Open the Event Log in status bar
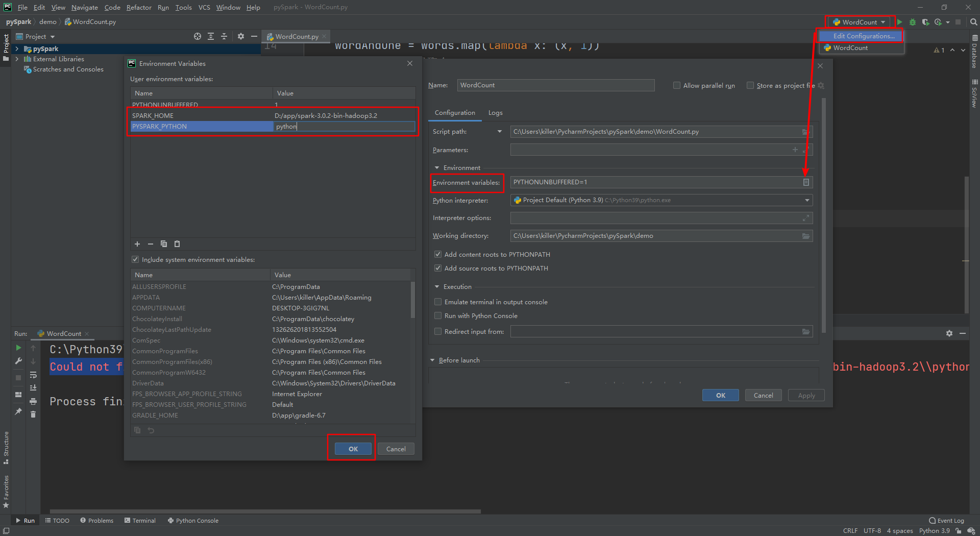Image resolution: width=980 pixels, height=536 pixels. (946, 521)
